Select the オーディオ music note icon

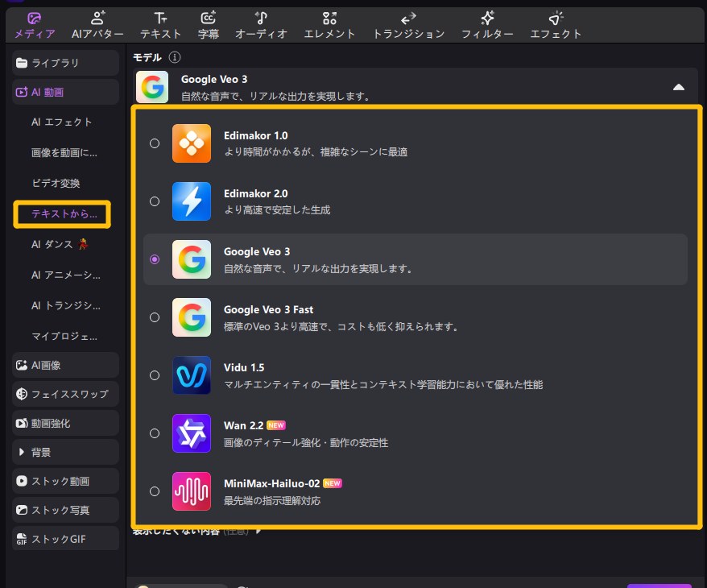tap(261, 18)
